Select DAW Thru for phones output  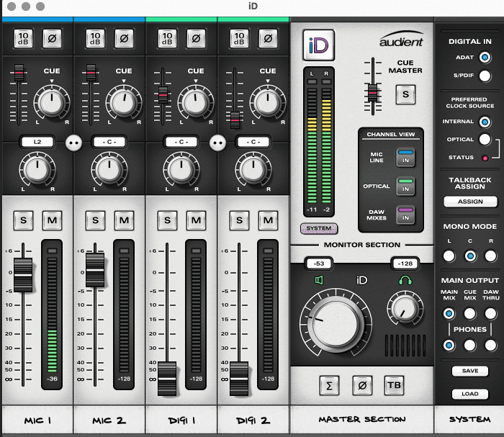490,346
